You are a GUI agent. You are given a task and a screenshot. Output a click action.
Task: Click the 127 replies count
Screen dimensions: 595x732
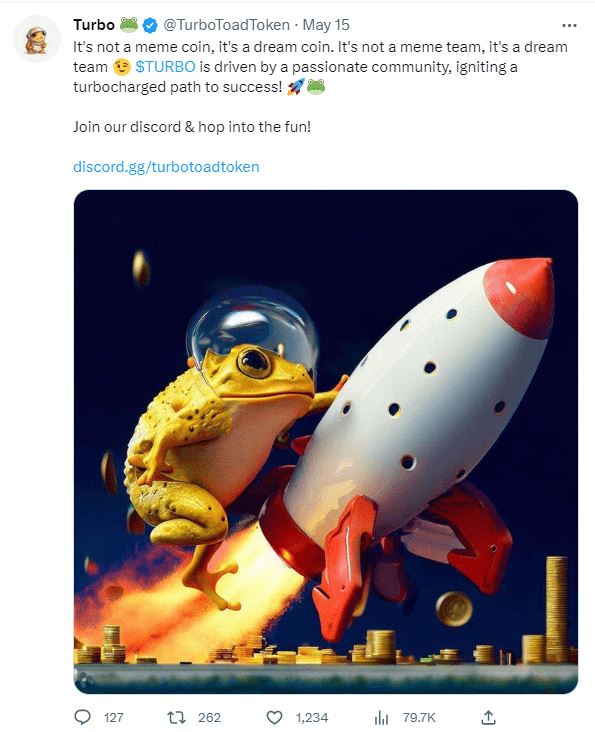(x=113, y=718)
